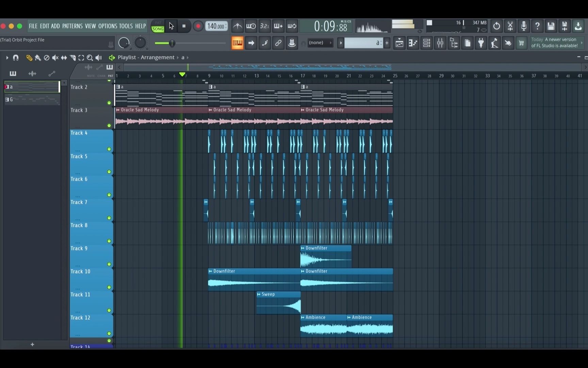Select the slice blade tool
The width and height of the screenshot is (588, 368).
[72, 58]
